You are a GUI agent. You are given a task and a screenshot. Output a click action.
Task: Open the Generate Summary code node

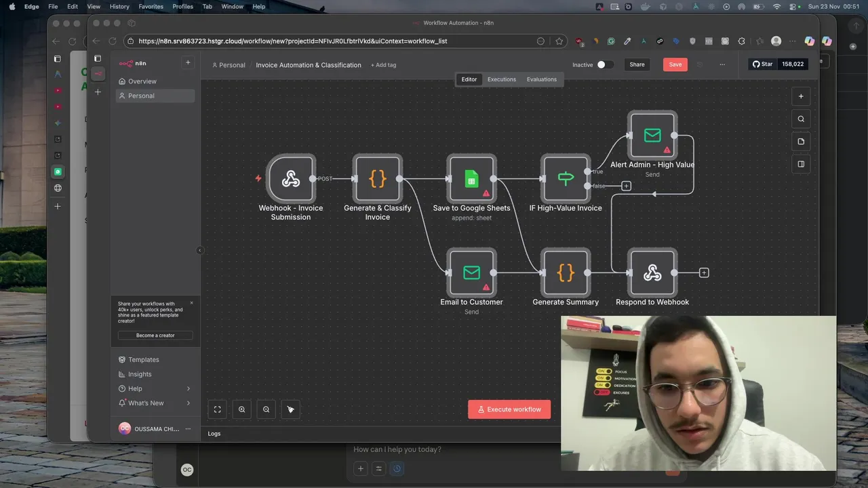click(x=566, y=272)
